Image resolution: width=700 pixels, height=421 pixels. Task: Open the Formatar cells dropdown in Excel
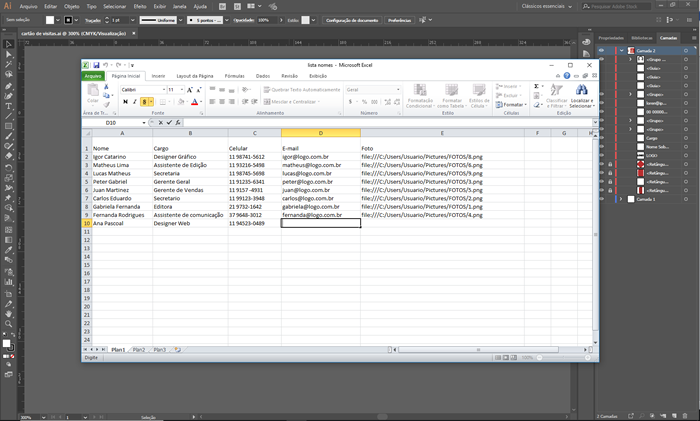[x=512, y=104]
